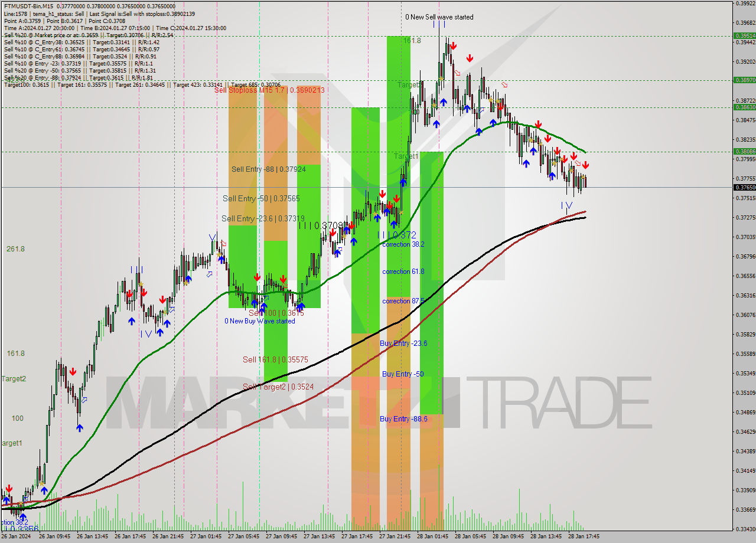The width and height of the screenshot is (756, 543).
Task: Click the '26 Jan 2024' time axis label
Action: 16,537
